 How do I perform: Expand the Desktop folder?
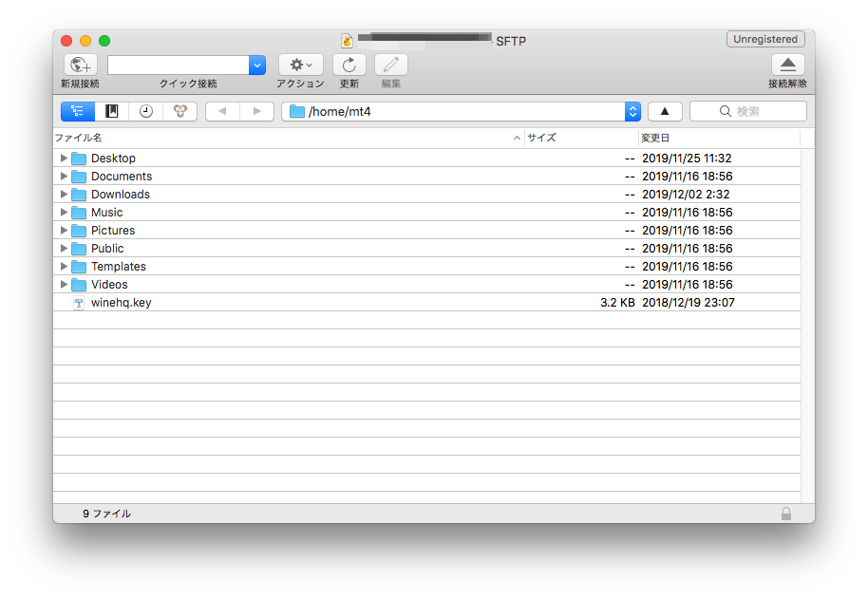pos(64,159)
